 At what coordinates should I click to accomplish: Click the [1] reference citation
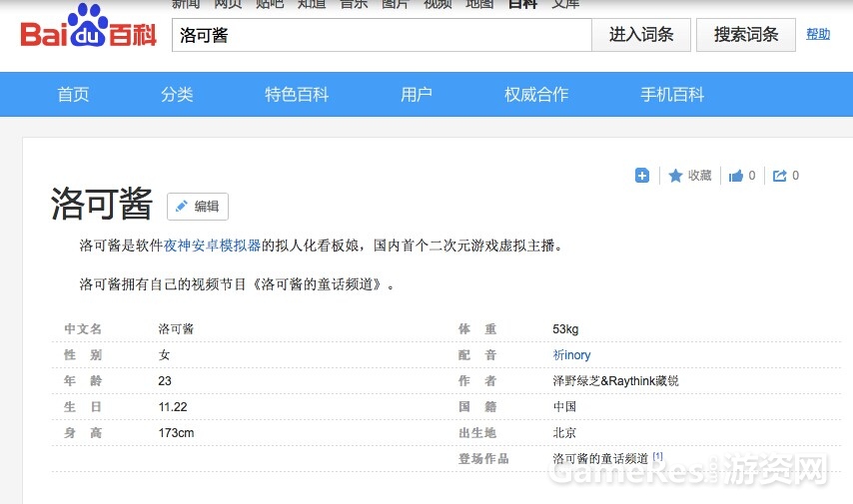point(657,456)
